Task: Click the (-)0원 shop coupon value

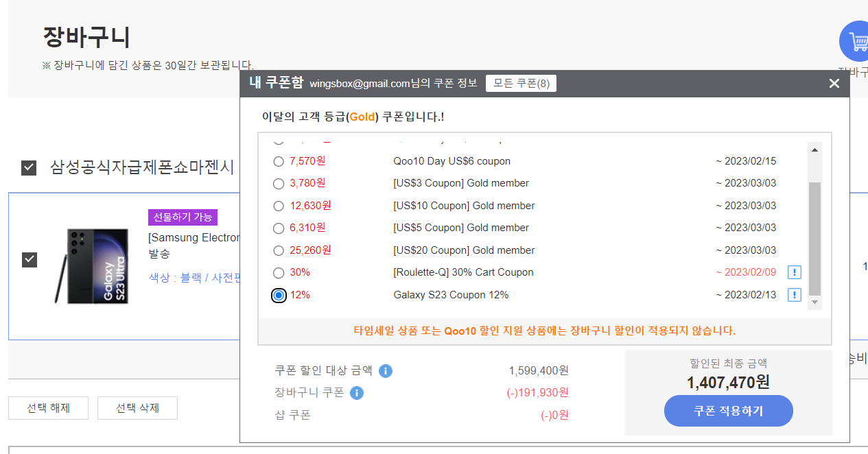Action: [554, 415]
